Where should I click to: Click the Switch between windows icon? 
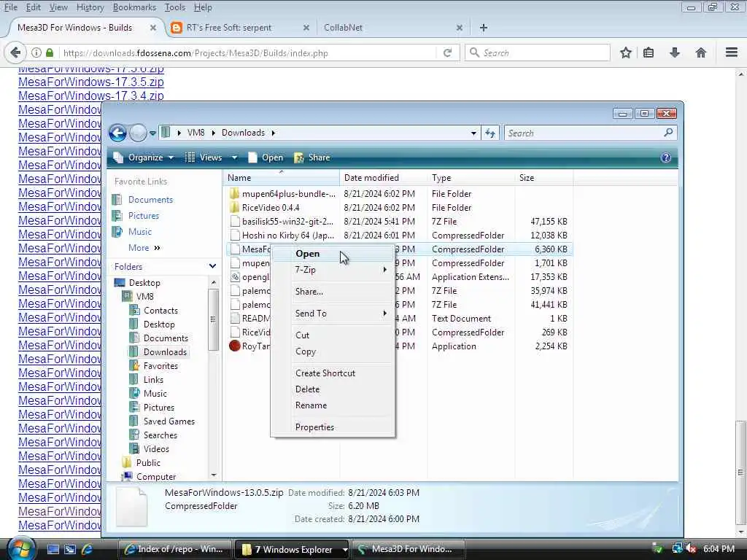[x=70, y=549]
